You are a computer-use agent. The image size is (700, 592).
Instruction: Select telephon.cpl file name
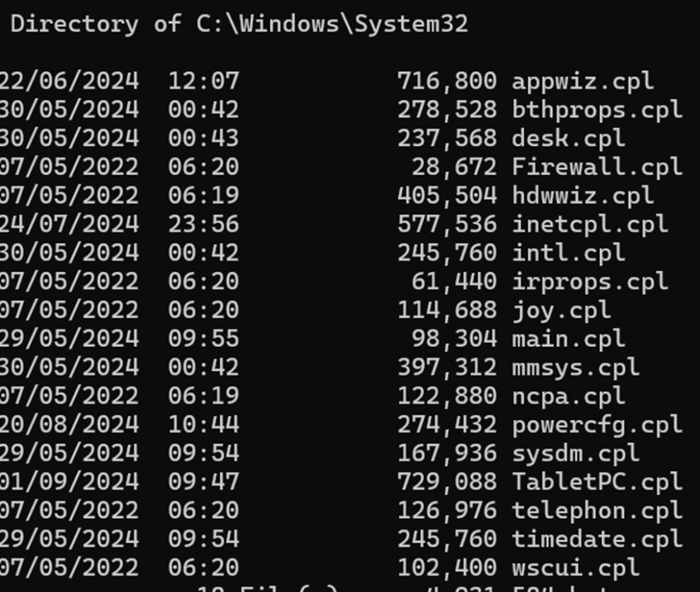597,511
